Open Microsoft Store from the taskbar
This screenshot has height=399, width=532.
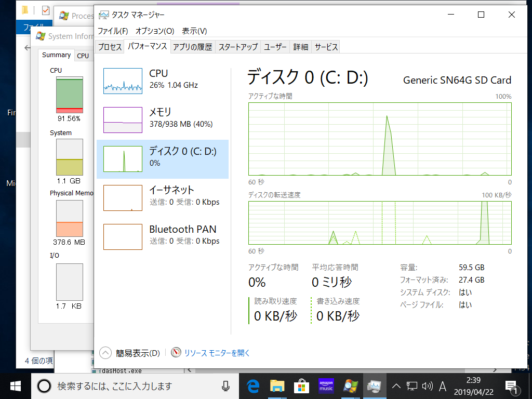click(x=302, y=386)
